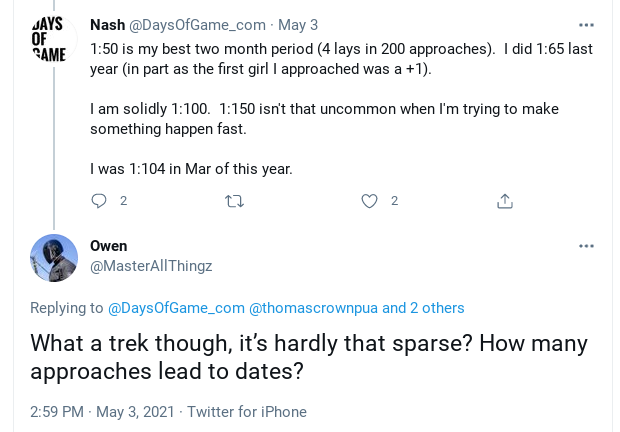This screenshot has width=620, height=432.
Task: Reply to Nash's tweet
Action: point(99,201)
